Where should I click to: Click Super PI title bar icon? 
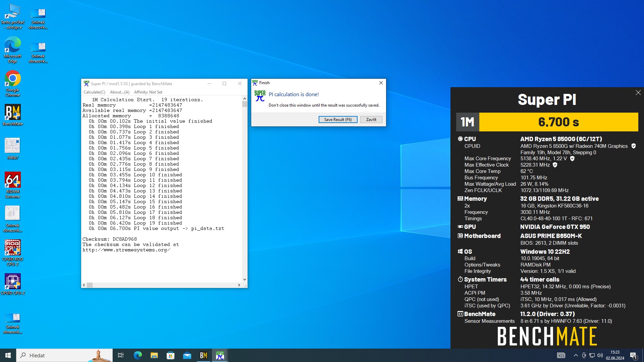coord(87,83)
